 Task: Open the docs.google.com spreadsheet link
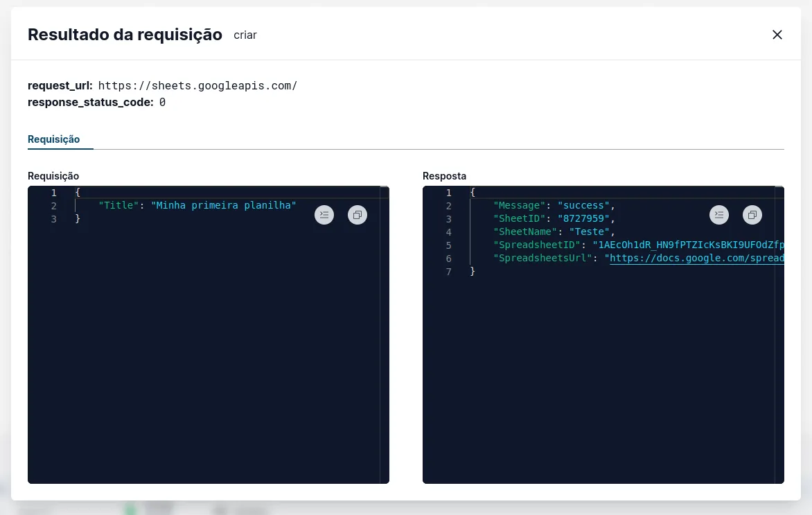pos(696,258)
